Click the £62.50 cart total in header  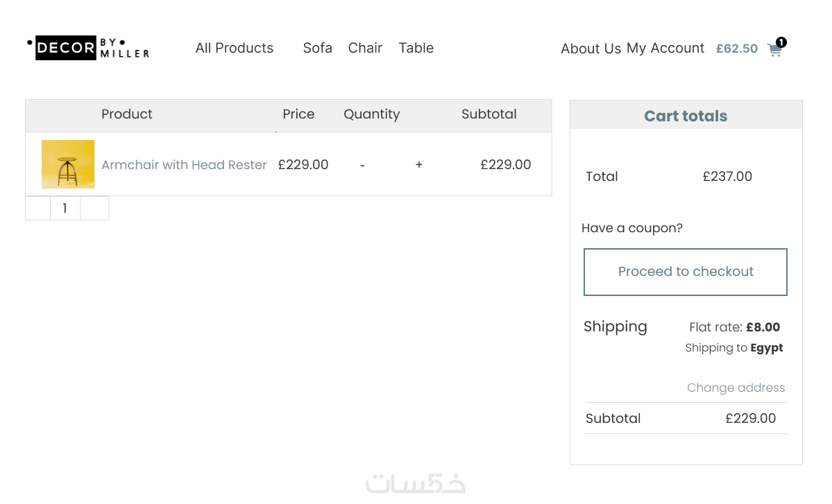[x=736, y=49]
